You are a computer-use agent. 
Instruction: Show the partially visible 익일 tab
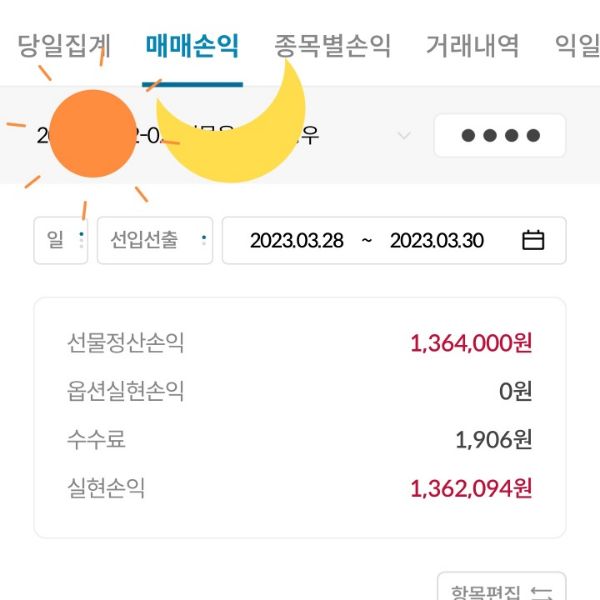tap(577, 46)
